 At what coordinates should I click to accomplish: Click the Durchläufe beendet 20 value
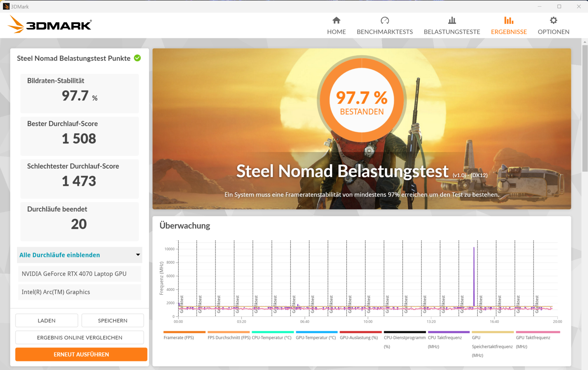(79, 224)
